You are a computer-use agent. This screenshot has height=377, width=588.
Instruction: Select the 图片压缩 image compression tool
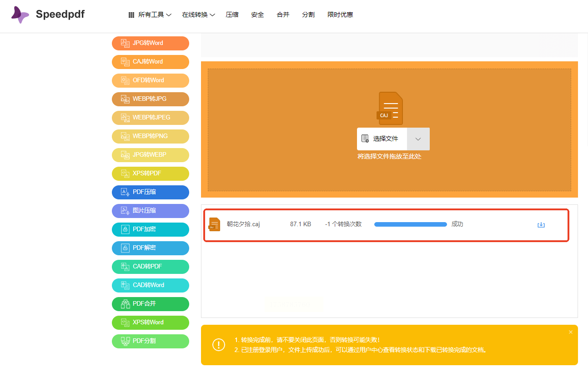coord(150,211)
